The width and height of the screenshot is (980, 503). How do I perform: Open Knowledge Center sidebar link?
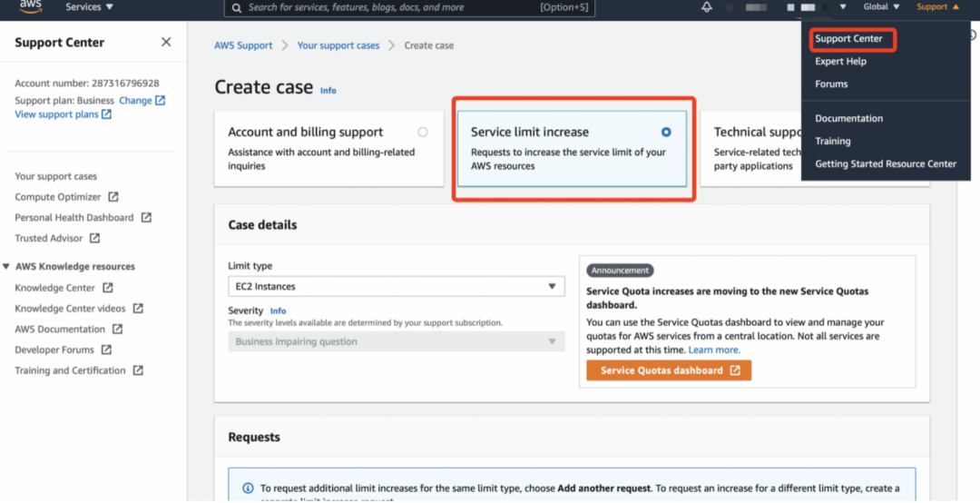pos(55,288)
